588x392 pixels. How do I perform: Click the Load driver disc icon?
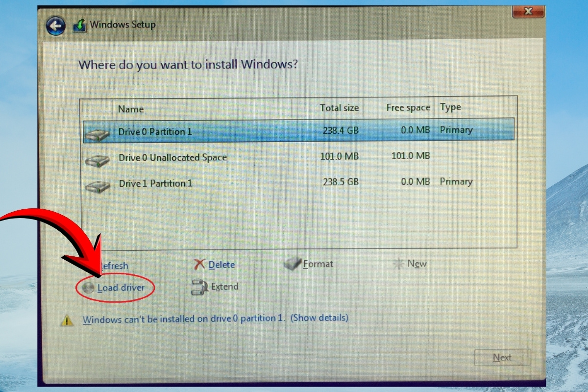[88, 288]
